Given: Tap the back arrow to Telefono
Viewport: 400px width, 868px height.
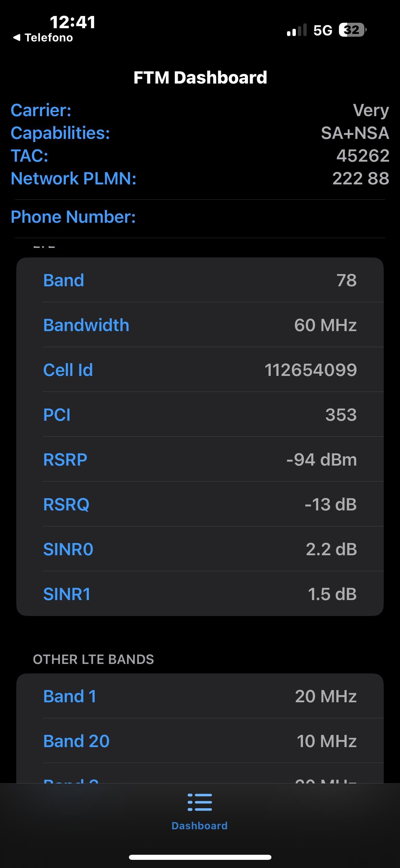Looking at the screenshot, I should pyautogui.click(x=17, y=38).
